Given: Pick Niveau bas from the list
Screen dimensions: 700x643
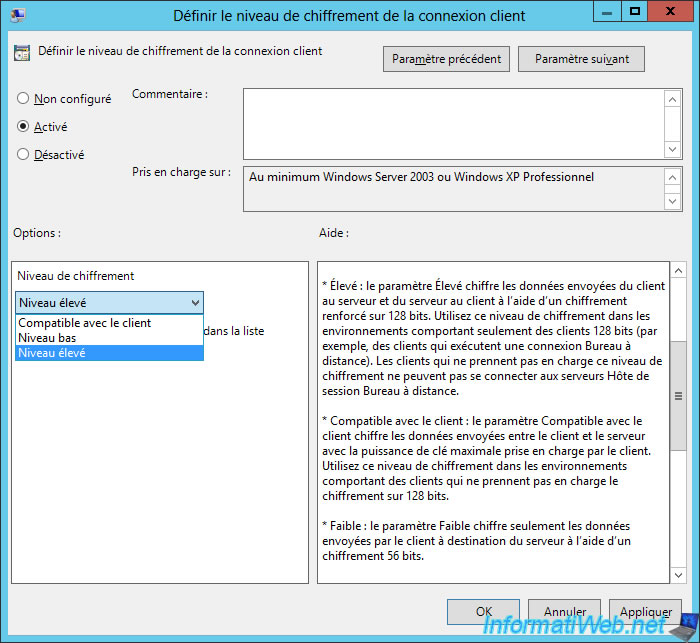Looking at the screenshot, I should tap(109, 338).
